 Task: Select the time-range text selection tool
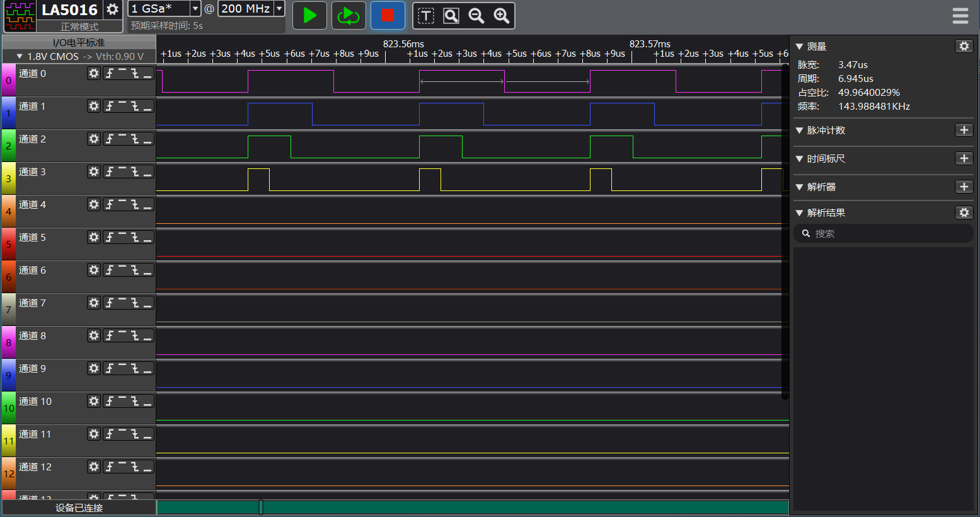(426, 16)
